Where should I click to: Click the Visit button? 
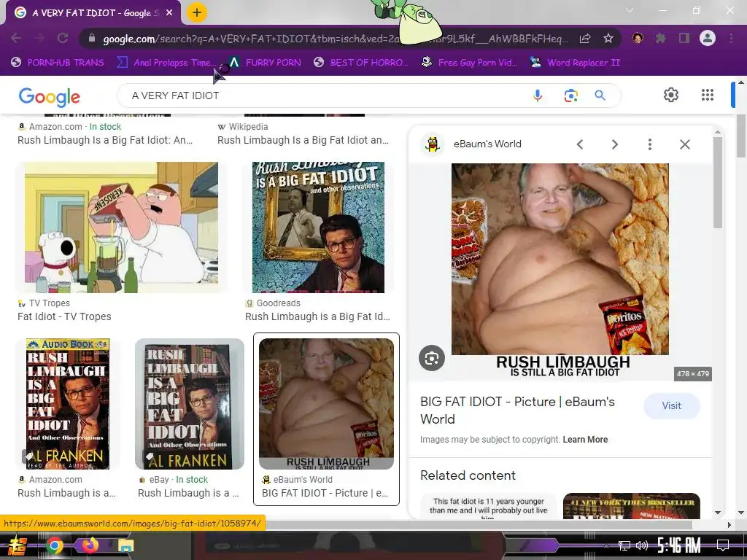pos(672,405)
